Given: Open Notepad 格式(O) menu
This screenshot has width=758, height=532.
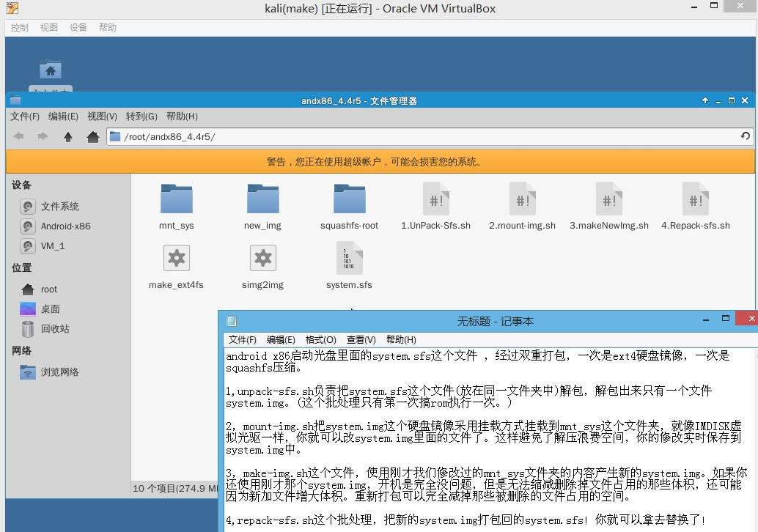Looking at the screenshot, I should (321, 340).
